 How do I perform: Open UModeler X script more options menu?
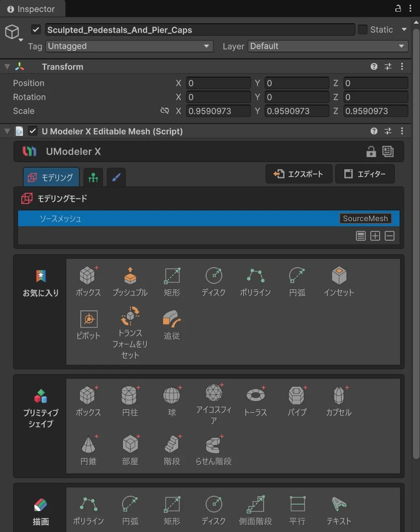(x=402, y=131)
